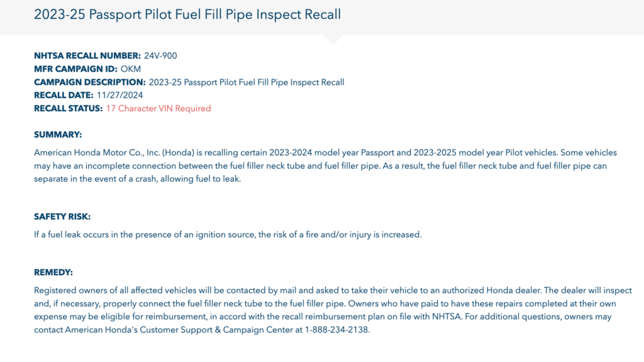Click the MFR CAMPAIGN ID label
The width and height of the screenshot is (644, 362).
click(75, 69)
